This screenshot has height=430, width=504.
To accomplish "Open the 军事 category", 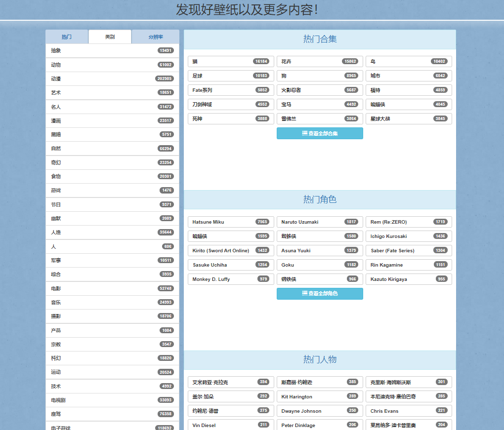I will point(112,261).
